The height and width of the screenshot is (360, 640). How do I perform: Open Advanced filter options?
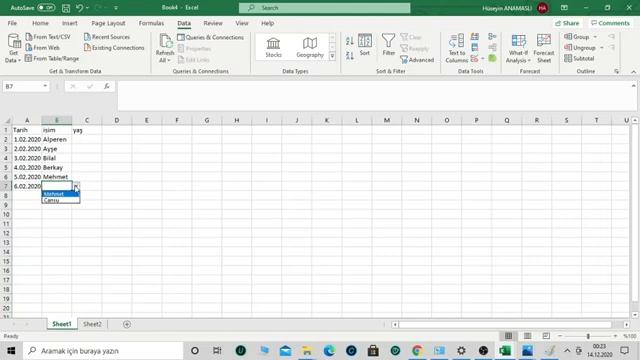417,60
